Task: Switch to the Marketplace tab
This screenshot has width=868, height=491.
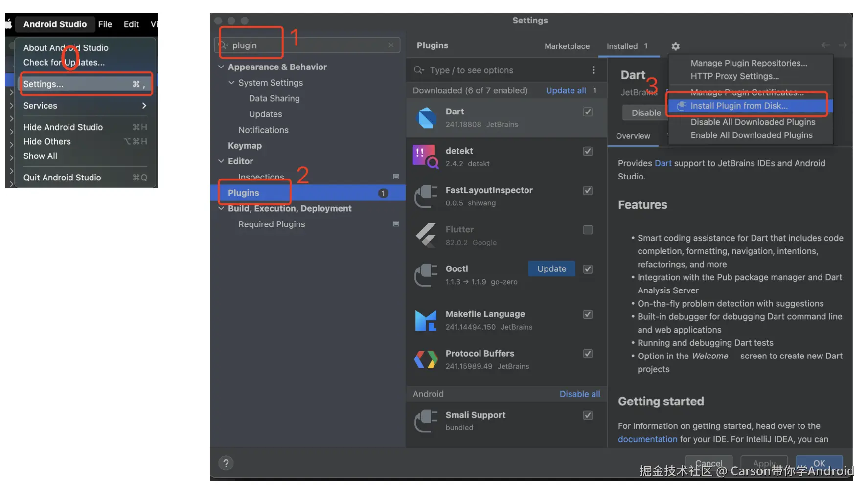Action: coord(567,46)
